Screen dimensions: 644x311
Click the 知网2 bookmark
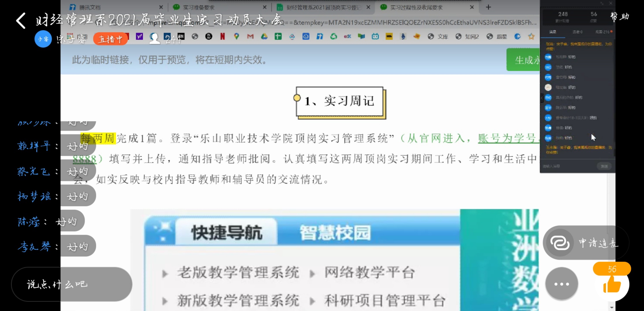pyautogui.click(x=467, y=36)
